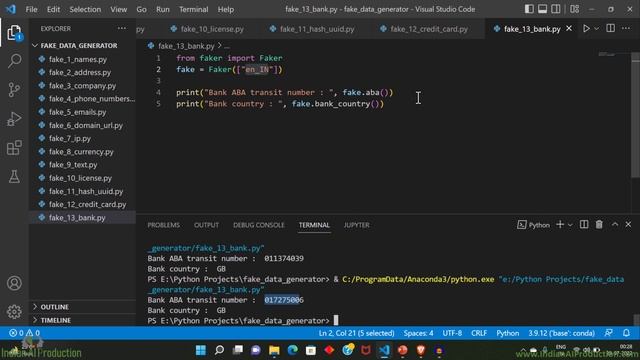The image size is (640, 360).
Task: Open fake_5_emails.py in explorer
Action: (77, 112)
